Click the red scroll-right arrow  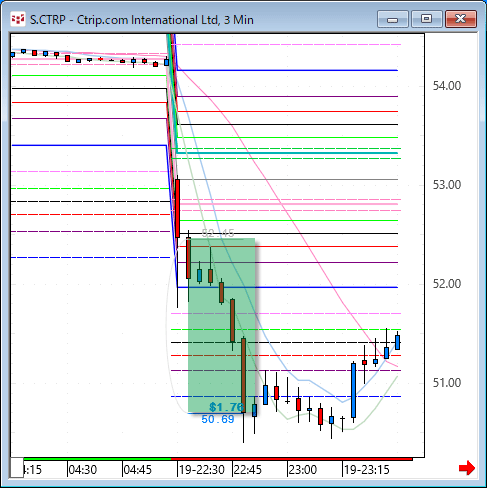click(467, 468)
